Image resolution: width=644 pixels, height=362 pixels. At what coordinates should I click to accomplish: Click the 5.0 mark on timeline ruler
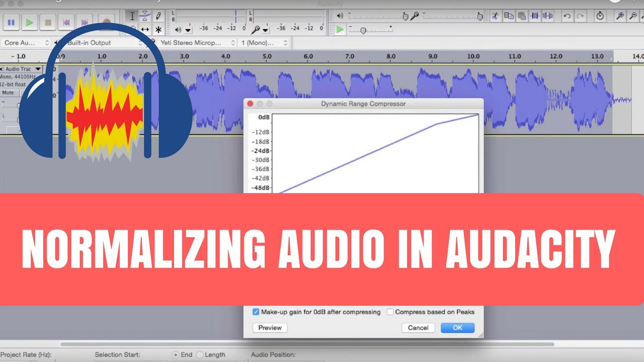pos(267,56)
